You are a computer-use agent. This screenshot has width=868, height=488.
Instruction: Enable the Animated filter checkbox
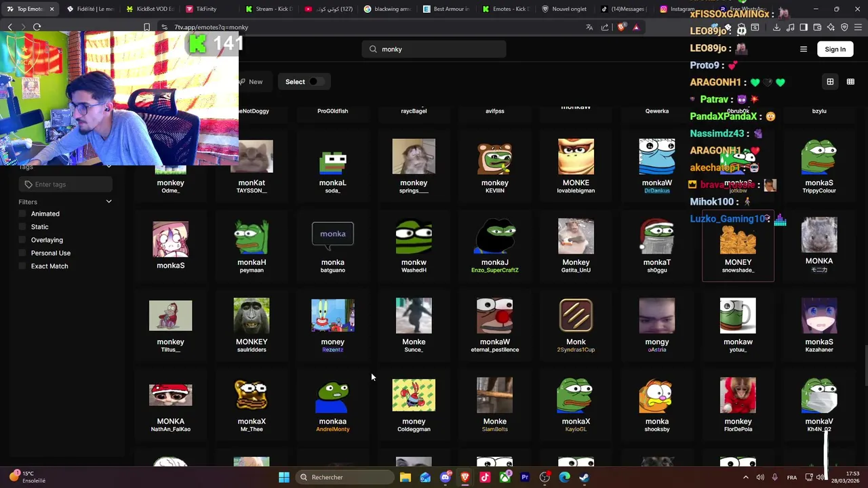pos(22,213)
